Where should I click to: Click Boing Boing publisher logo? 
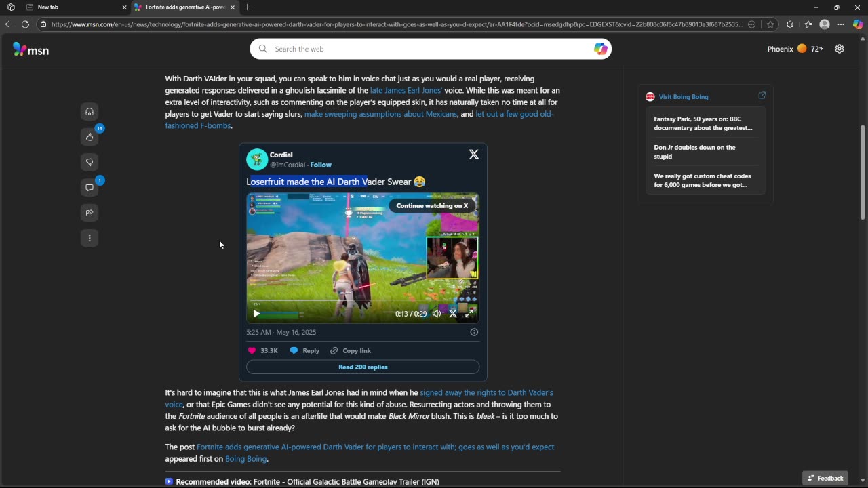[650, 96]
